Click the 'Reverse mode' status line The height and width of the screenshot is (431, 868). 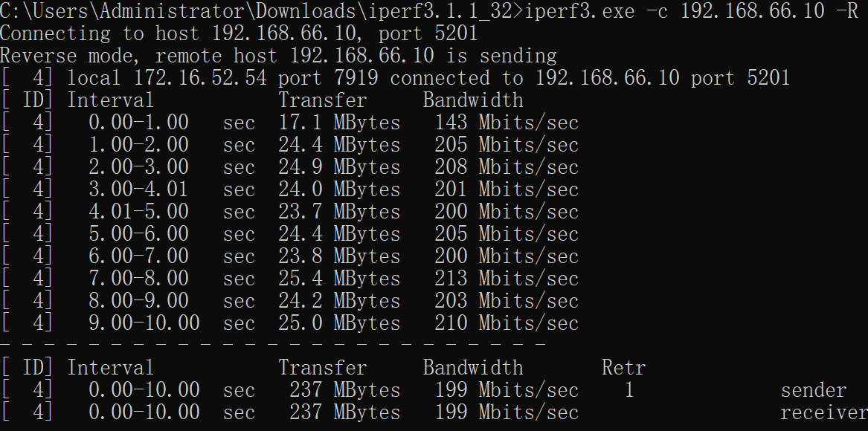point(278,55)
